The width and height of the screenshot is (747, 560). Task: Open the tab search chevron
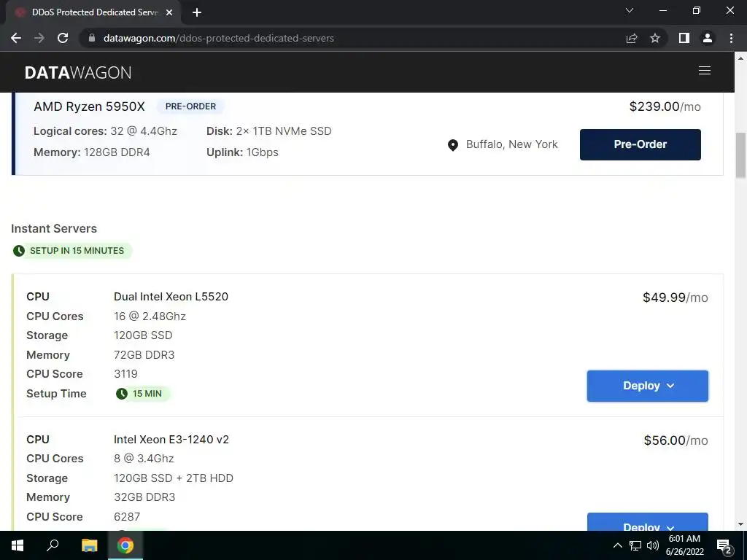click(x=630, y=10)
